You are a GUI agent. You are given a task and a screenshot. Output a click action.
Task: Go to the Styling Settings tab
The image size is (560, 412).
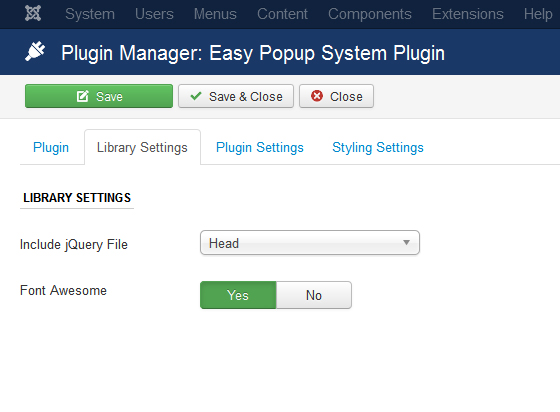[378, 147]
